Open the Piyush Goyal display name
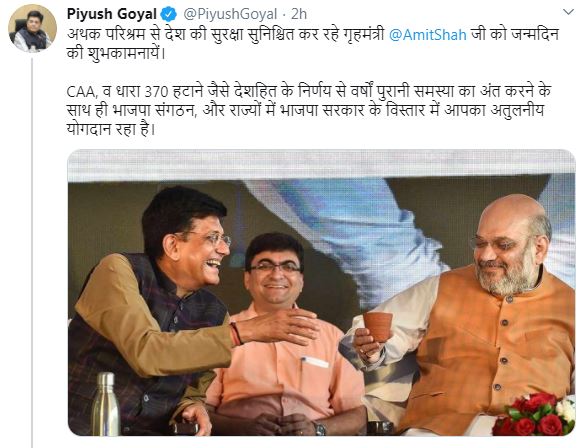 (112, 14)
